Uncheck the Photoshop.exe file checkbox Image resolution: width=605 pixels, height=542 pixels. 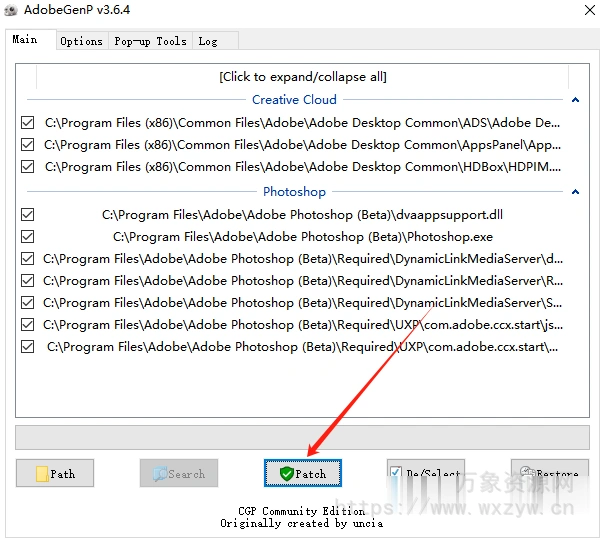pyautogui.click(x=27, y=237)
